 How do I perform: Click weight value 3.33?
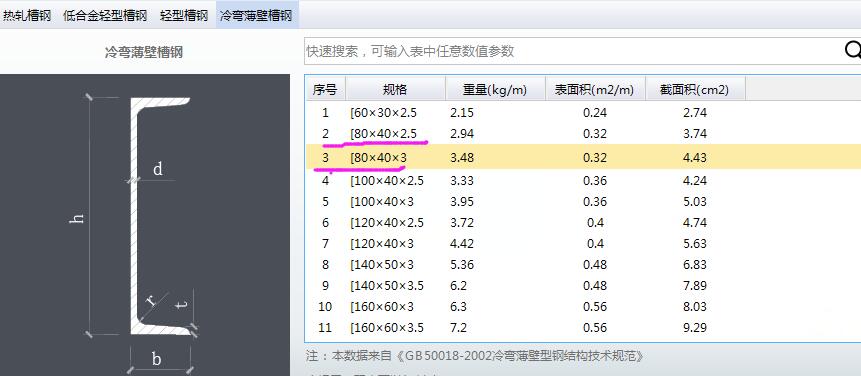(462, 181)
